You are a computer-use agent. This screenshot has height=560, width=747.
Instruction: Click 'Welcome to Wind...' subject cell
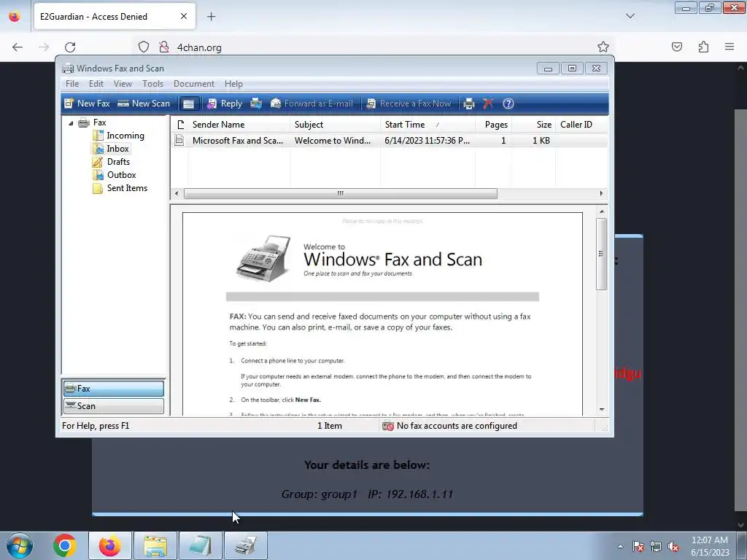tap(333, 141)
